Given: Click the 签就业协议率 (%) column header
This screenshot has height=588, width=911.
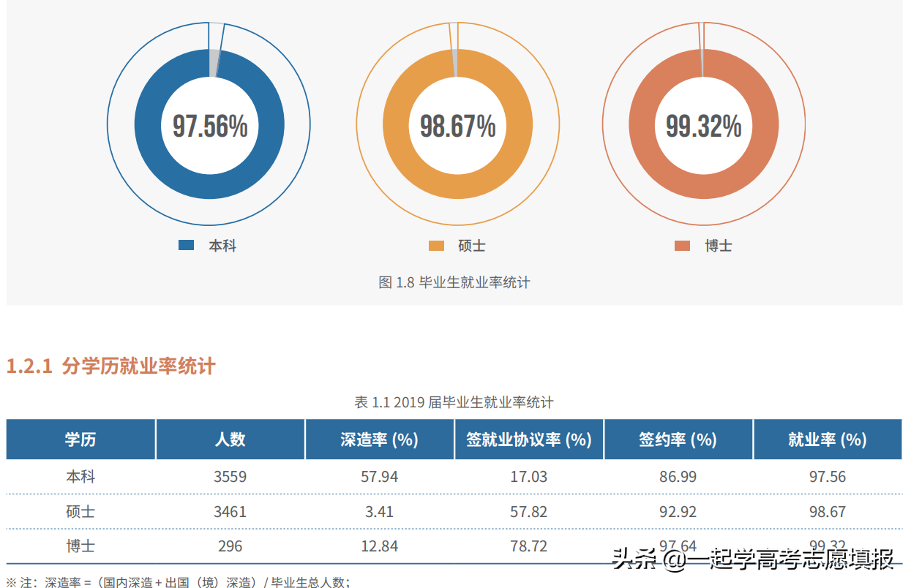Looking at the screenshot, I should (529, 440).
